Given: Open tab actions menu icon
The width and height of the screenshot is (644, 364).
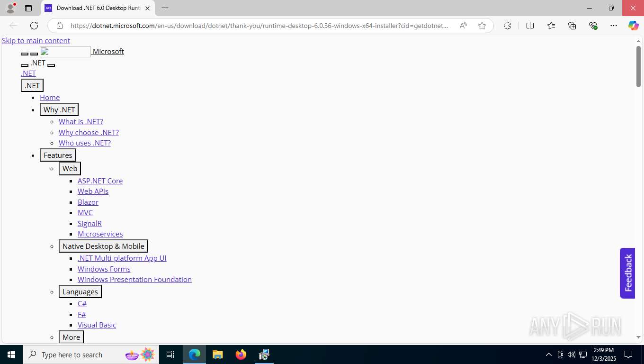Looking at the screenshot, I should pyautogui.click(x=28, y=8).
